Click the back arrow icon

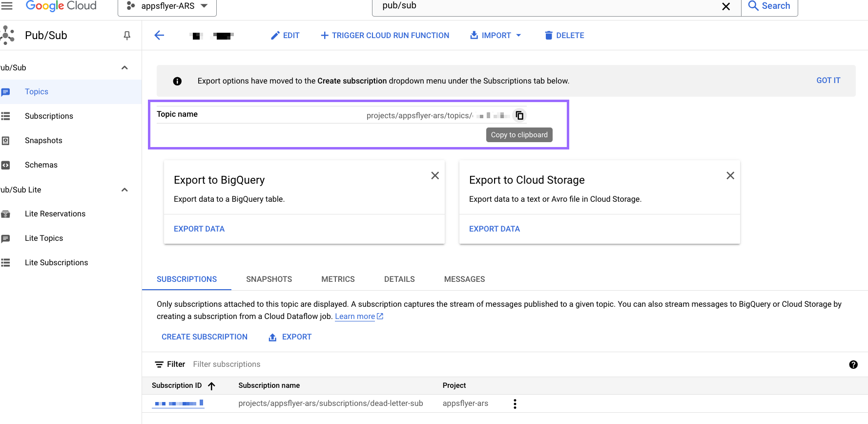point(159,35)
